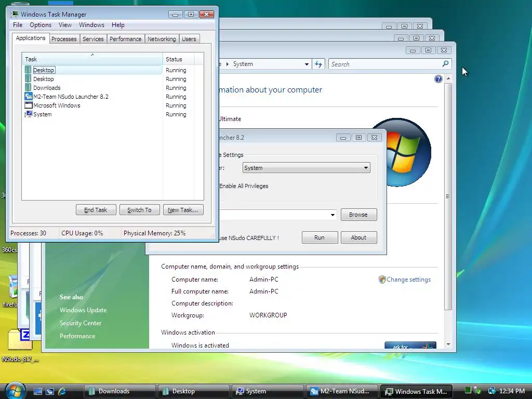The width and height of the screenshot is (532, 399).
Task: Click Task Manager CPU tray icon
Action: point(468,390)
